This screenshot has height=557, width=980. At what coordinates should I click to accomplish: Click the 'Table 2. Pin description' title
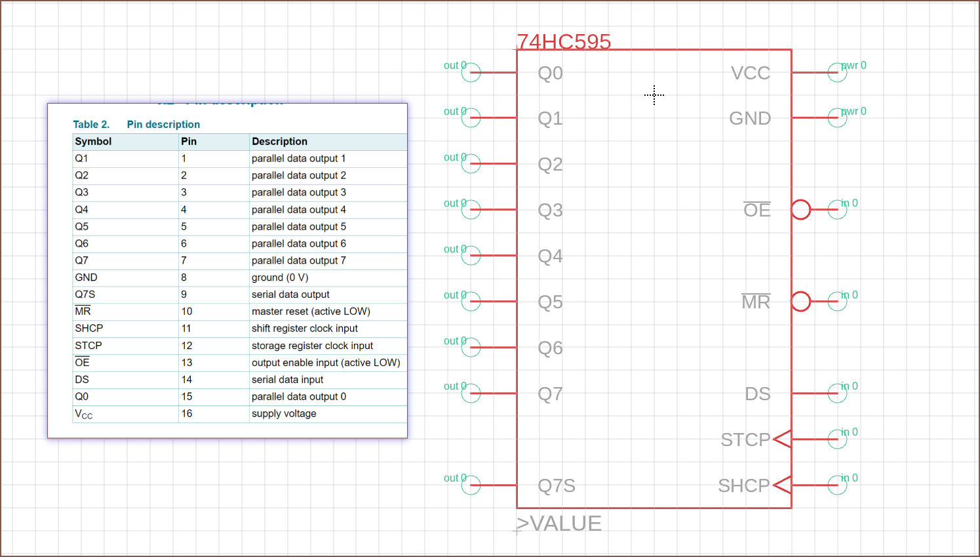pos(136,125)
